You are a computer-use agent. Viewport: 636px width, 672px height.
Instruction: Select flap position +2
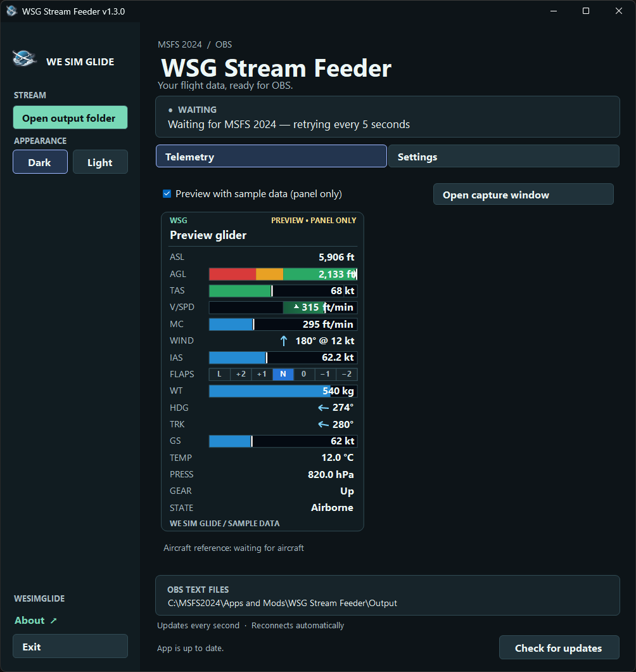[x=241, y=374]
